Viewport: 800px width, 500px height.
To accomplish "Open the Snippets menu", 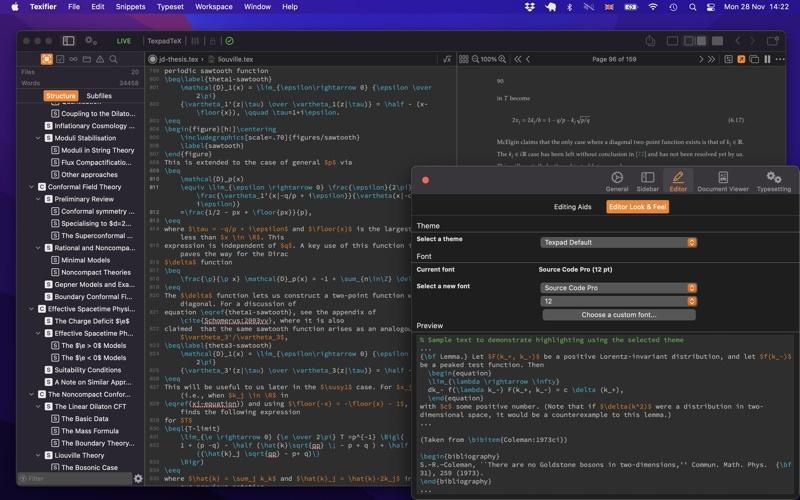I will pos(130,7).
